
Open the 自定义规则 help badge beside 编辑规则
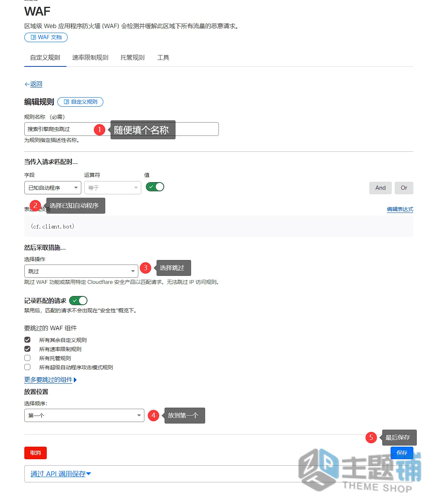coord(80,102)
